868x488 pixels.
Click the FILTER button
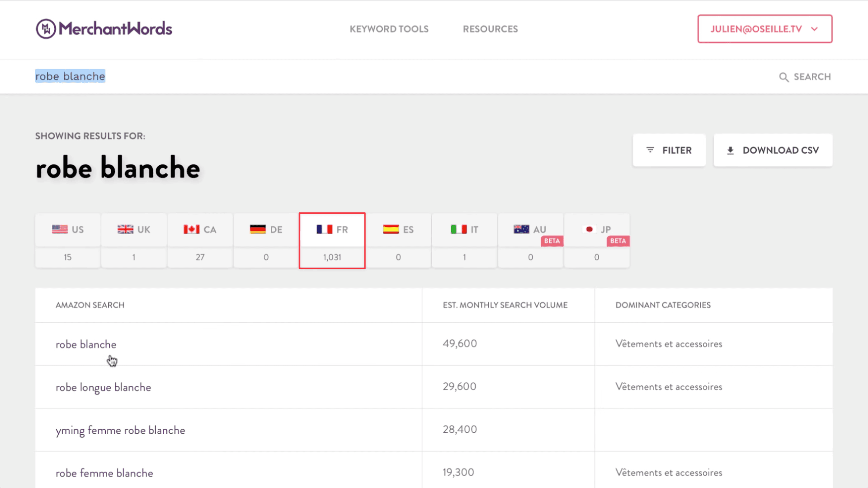pyautogui.click(x=669, y=150)
